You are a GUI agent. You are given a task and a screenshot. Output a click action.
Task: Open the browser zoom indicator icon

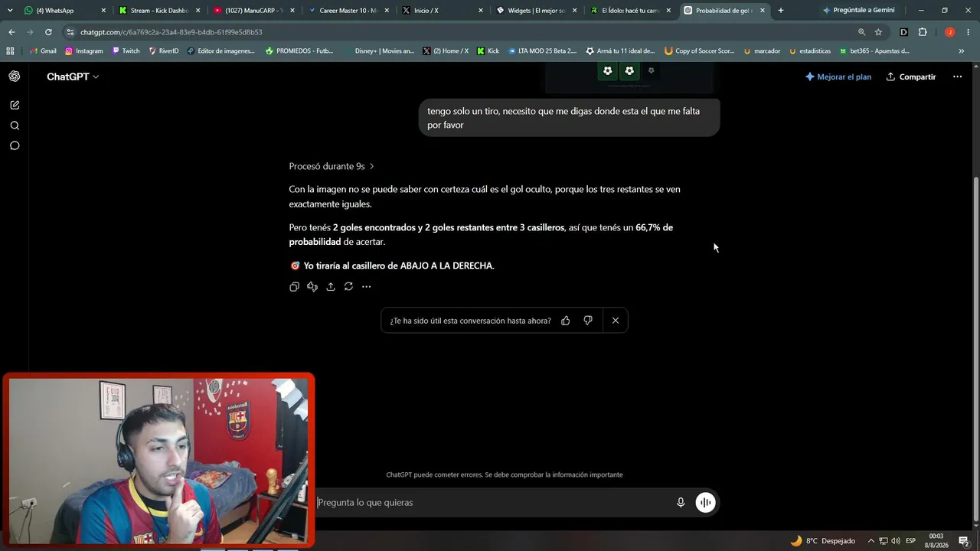(861, 32)
